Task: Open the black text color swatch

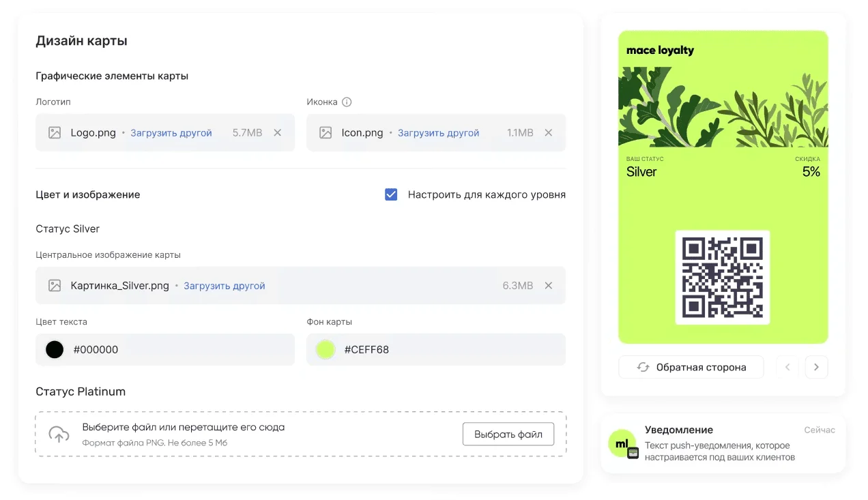Action: [x=55, y=350]
